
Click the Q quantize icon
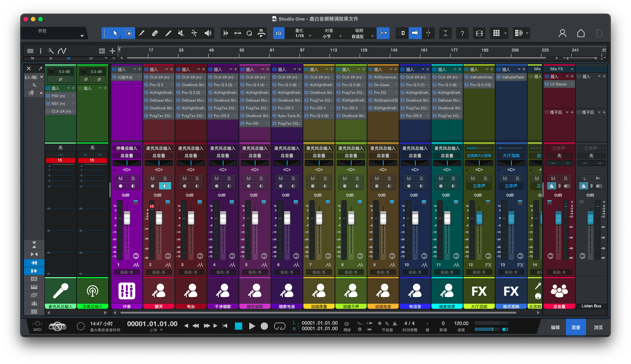pyautogui.click(x=249, y=33)
